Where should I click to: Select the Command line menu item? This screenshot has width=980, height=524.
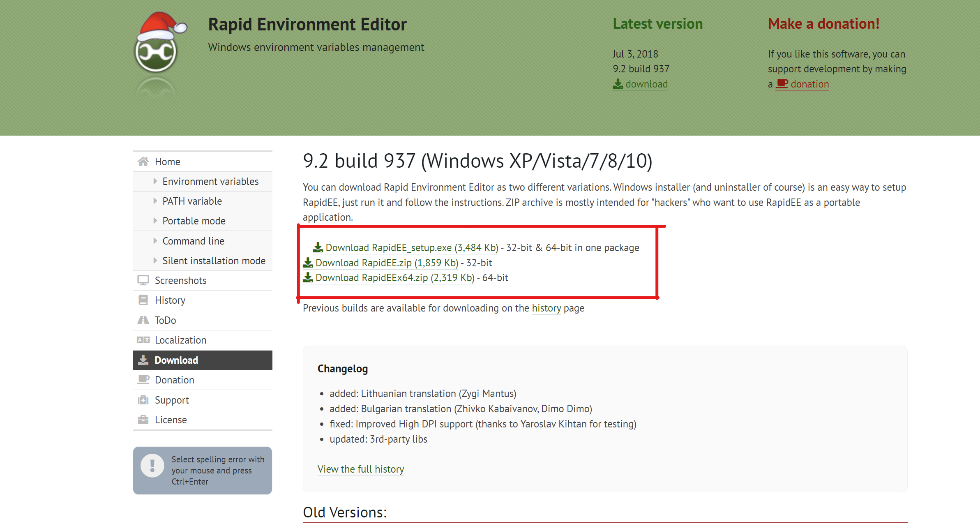(193, 241)
